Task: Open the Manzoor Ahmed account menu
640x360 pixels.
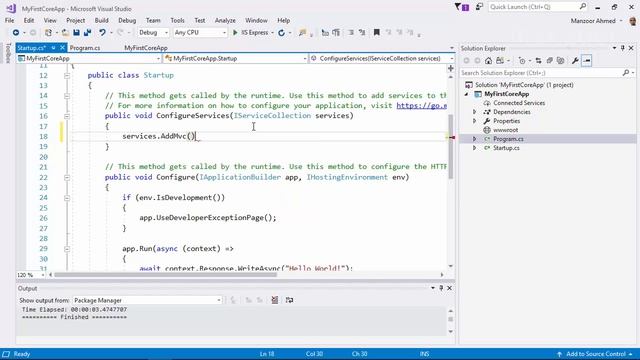Action: 596,21
